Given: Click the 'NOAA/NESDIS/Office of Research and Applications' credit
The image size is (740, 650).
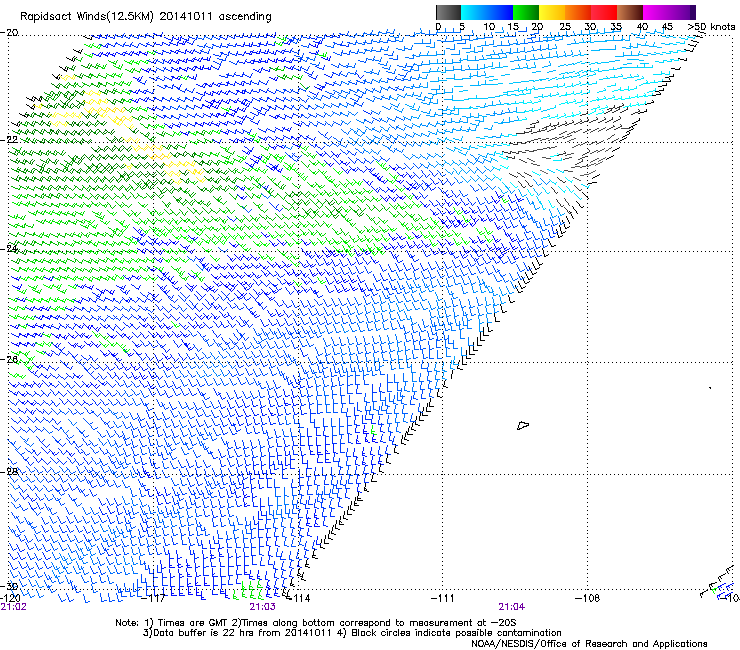Looking at the screenshot, I should coord(589,644).
